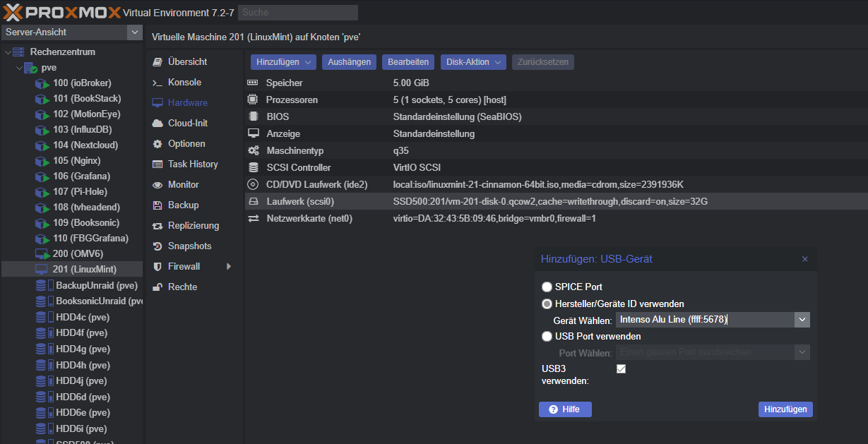868x444 pixels.
Task: Open the Übersicht tab
Action: (187, 62)
